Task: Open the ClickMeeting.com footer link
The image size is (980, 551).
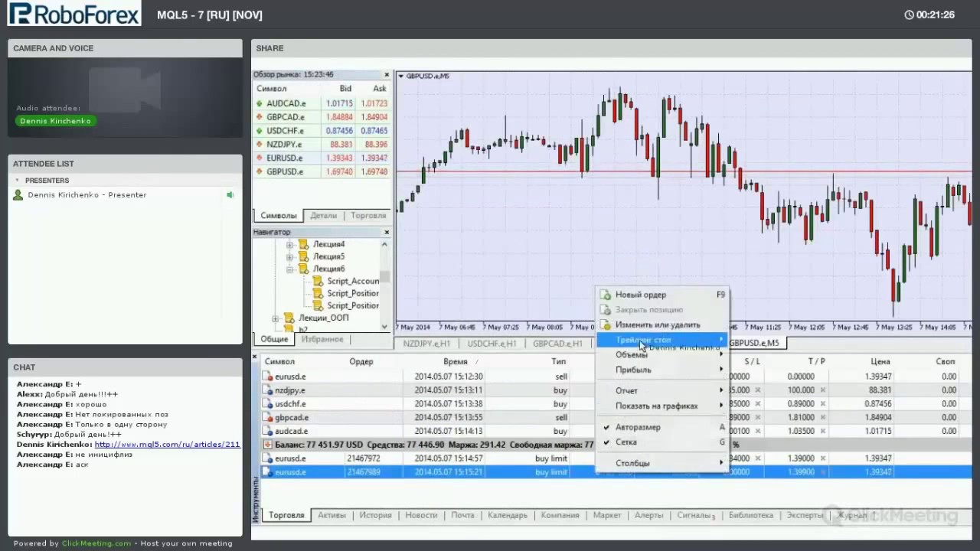Action: pos(96,543)
